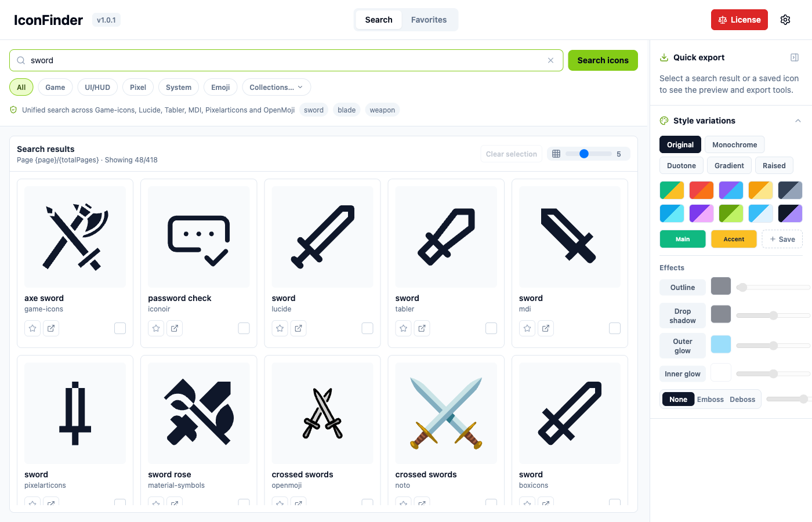Viewport: 812px width, 522px height.
Task: Filter results by Emoji category
Action: (220, 87)
